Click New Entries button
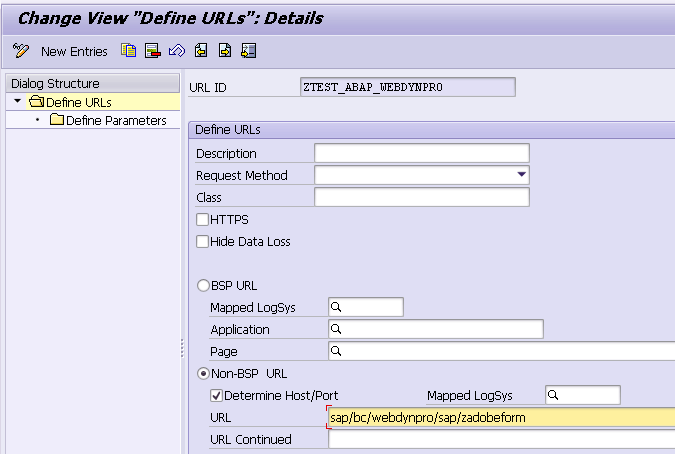Image resolution: width=675 pixels, height=454 pixels. [74, 52]
